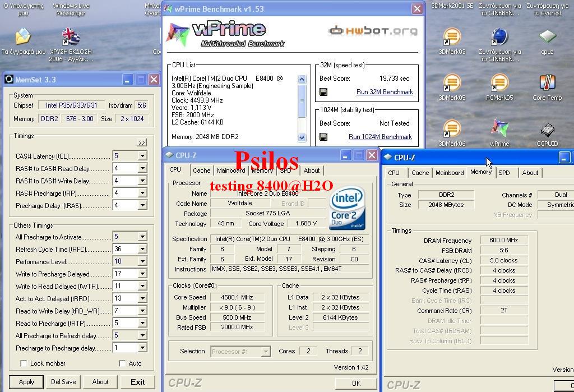Image resolution: width=574 pixels, height=392 pixels.
Task: Open the Refresh Cycle Time (tRFC) dropdown
Action: (142, 249)
